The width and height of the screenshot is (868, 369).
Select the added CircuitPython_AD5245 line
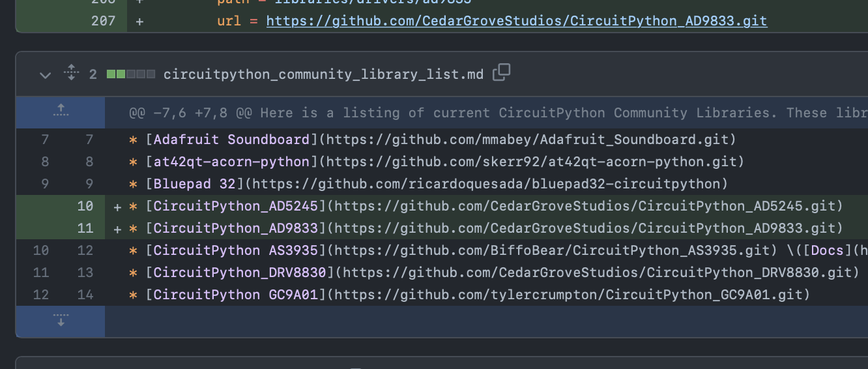pos(486,206)
